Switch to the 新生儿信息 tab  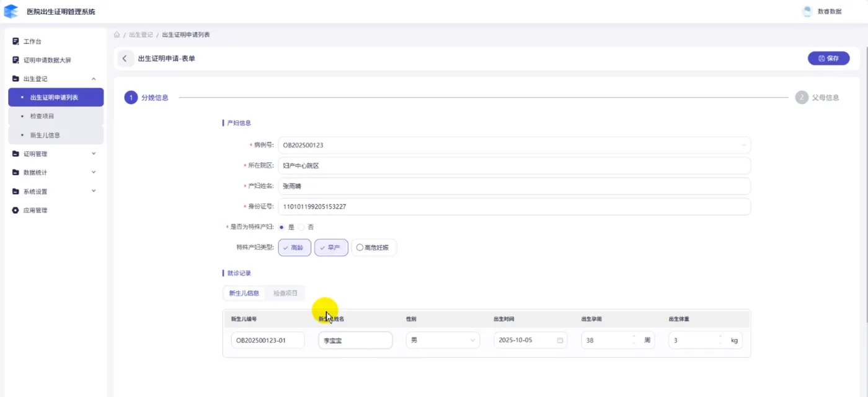(244, 293)
